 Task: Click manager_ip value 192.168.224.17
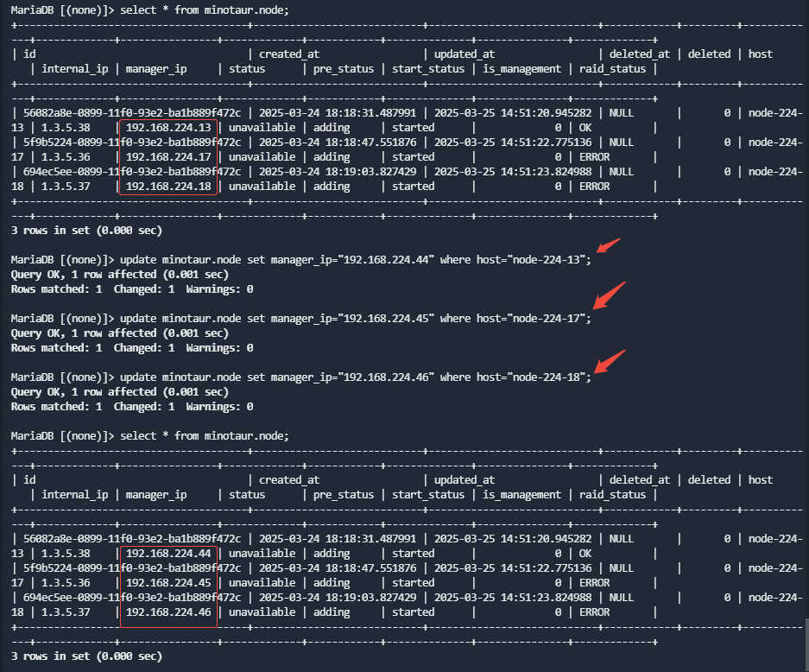pyautogui.click(x=168, y=157)
